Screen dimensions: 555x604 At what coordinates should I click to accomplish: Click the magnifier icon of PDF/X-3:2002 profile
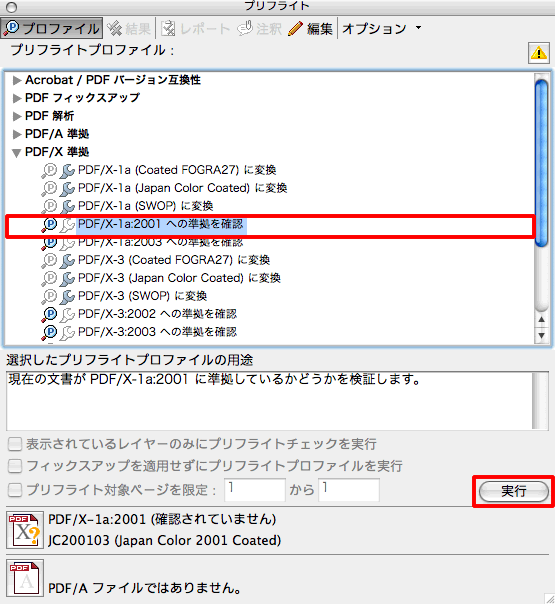[49, 314]
